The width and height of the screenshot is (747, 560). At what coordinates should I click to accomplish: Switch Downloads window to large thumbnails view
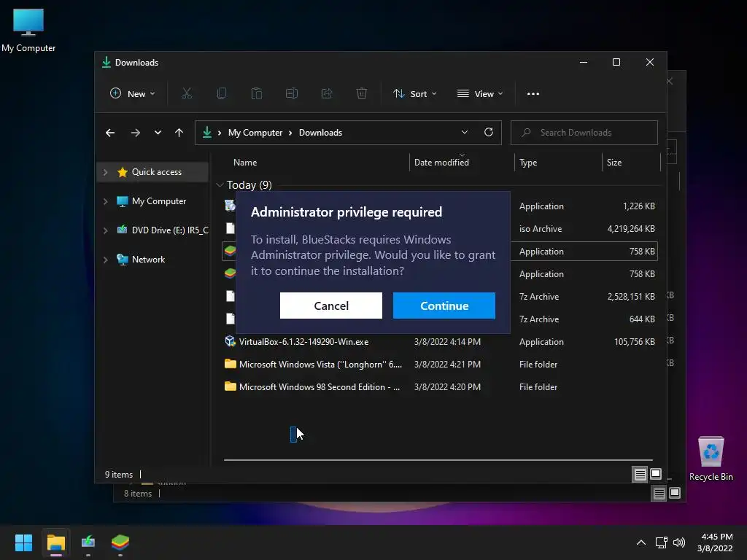[656, 474]
